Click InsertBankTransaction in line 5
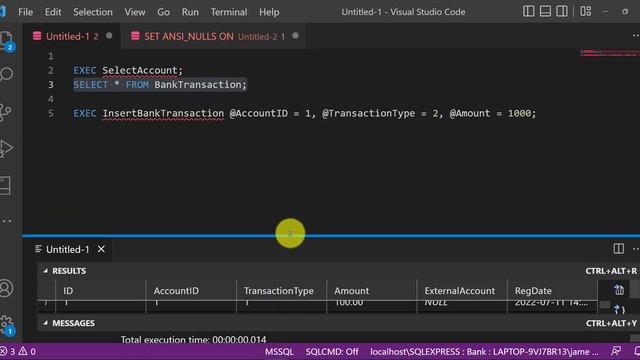 point(163,113)
